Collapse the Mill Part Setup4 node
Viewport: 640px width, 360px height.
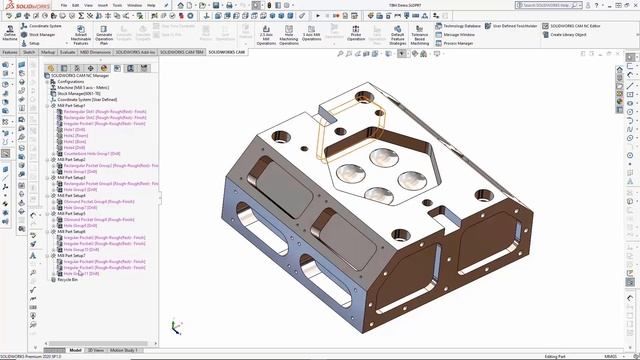tap(47, 196)
